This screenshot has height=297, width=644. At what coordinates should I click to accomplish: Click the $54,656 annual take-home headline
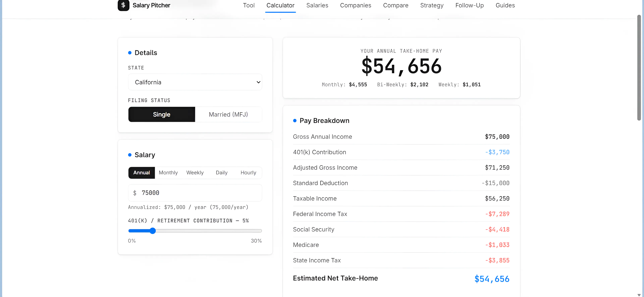(x=401, y=66)
